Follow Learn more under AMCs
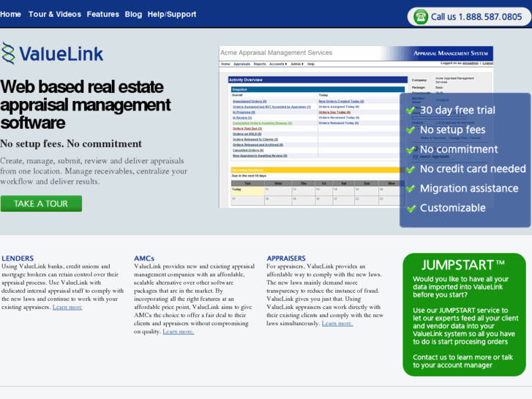This screenshot has width=532, height=399. click(178, 332)
